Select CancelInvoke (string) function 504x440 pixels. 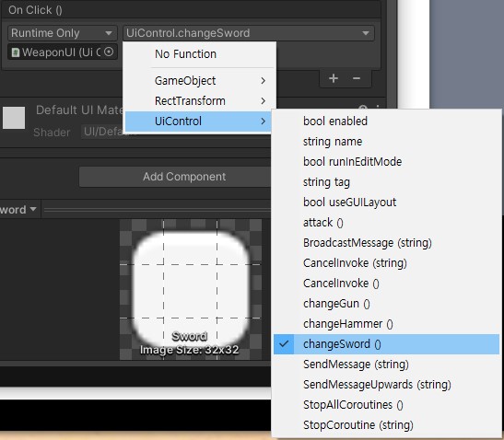click(386, 263)
